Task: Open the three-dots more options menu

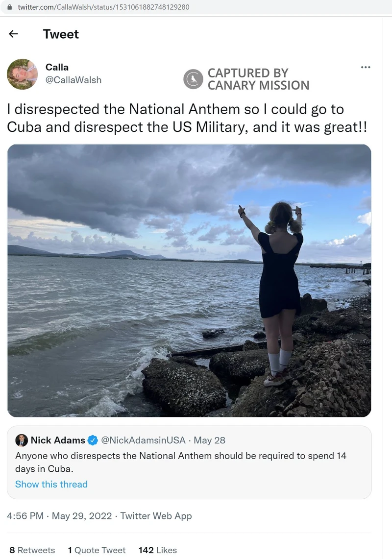Action: (x=365, y=67)
